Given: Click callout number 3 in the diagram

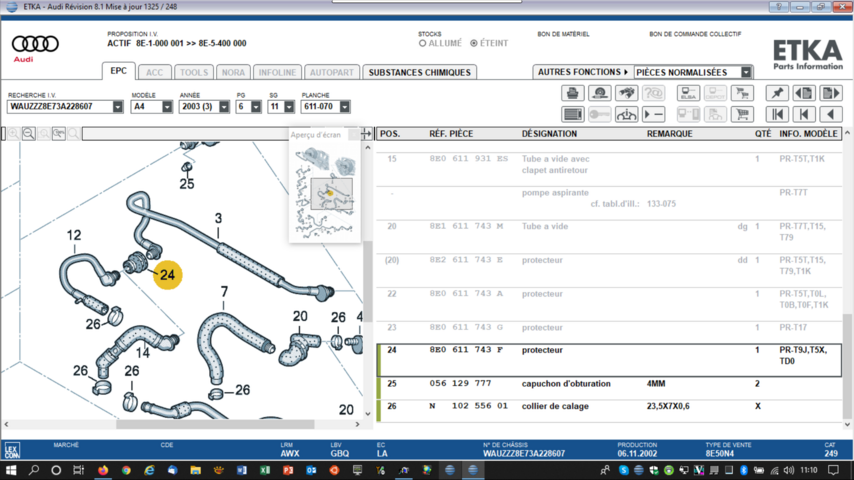Looking at the screenshot, I should tap(218, 218).
